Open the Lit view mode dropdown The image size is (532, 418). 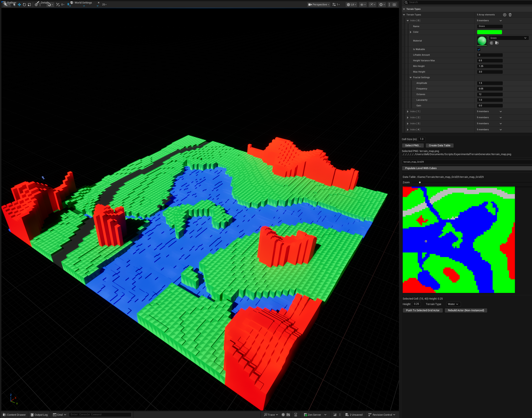point(351,5)
